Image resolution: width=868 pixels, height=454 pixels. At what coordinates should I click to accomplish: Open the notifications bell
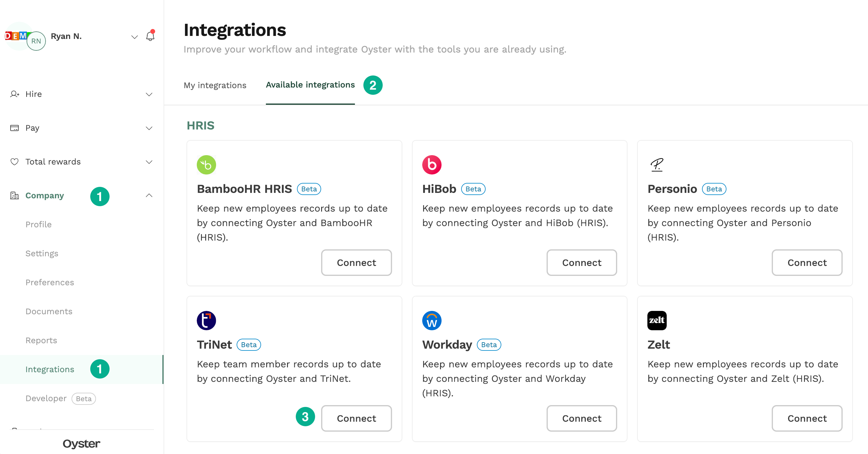coord(150,37)
